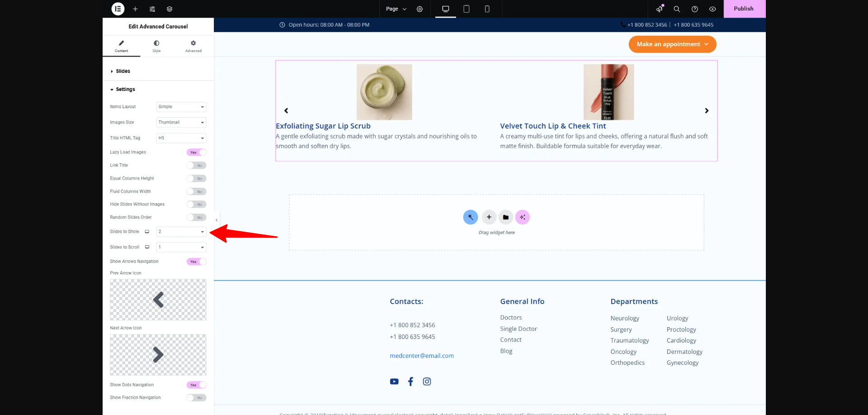Switch to mobile responsive view
The image size is (868, 415).
[487, 9]
